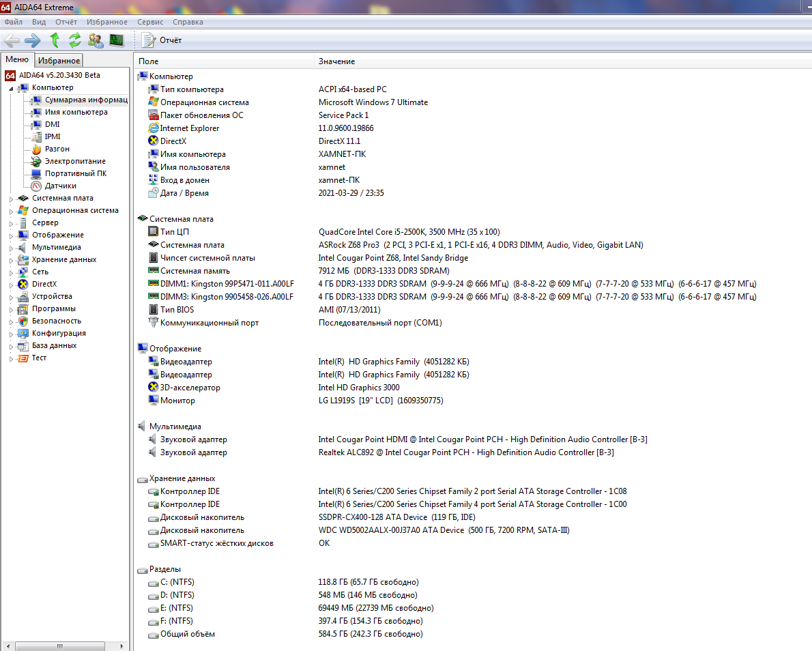Screen dimensions: 812x651
Task: Switch to the Меню tab
Action: tap(17, 59)
